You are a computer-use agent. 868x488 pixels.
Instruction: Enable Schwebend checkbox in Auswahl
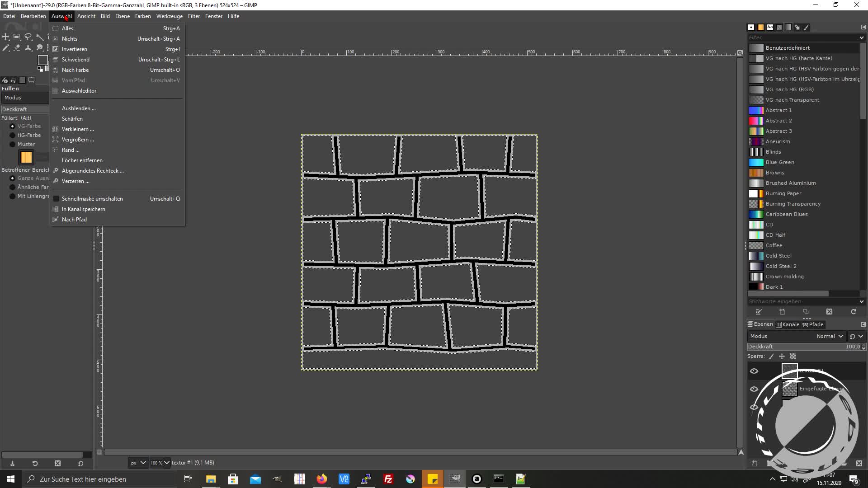tap(75, 59)
